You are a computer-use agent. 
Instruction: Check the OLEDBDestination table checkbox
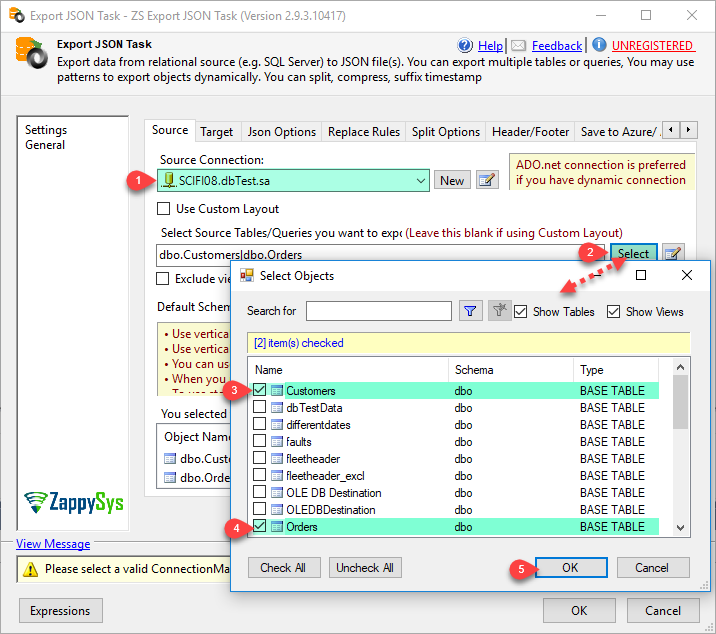click(259, 509)
